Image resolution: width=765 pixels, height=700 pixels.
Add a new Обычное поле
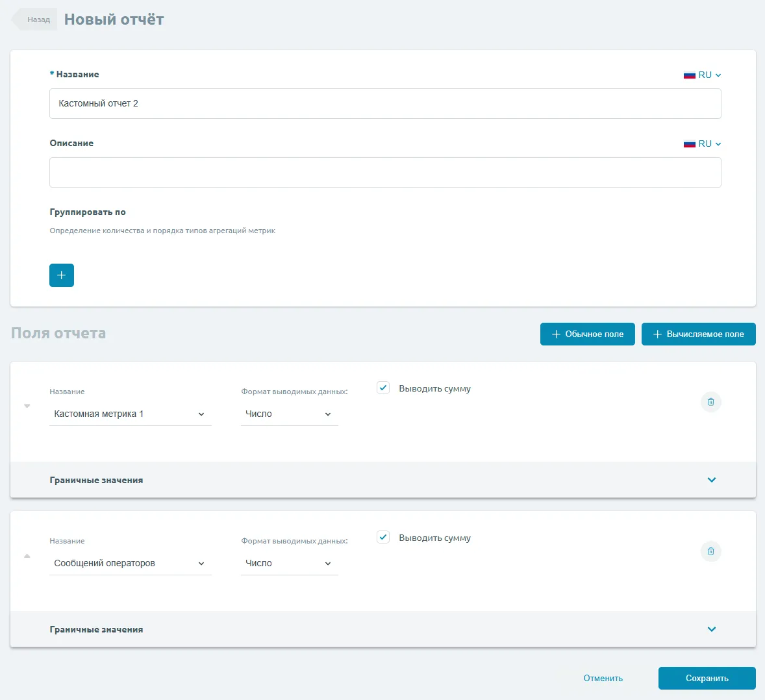pos(587,334)
